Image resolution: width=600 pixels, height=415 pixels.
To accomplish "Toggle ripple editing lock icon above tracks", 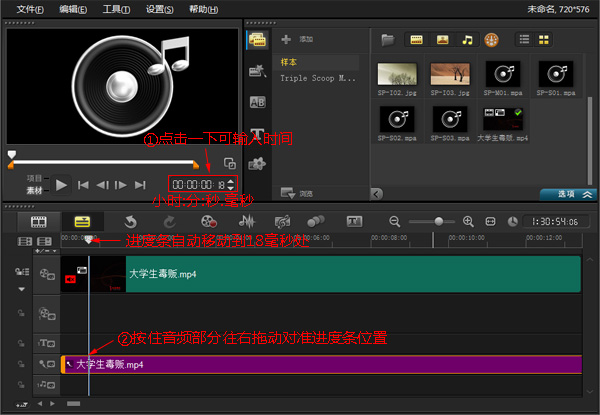I will pyautogui.click(x=22, y=272).
